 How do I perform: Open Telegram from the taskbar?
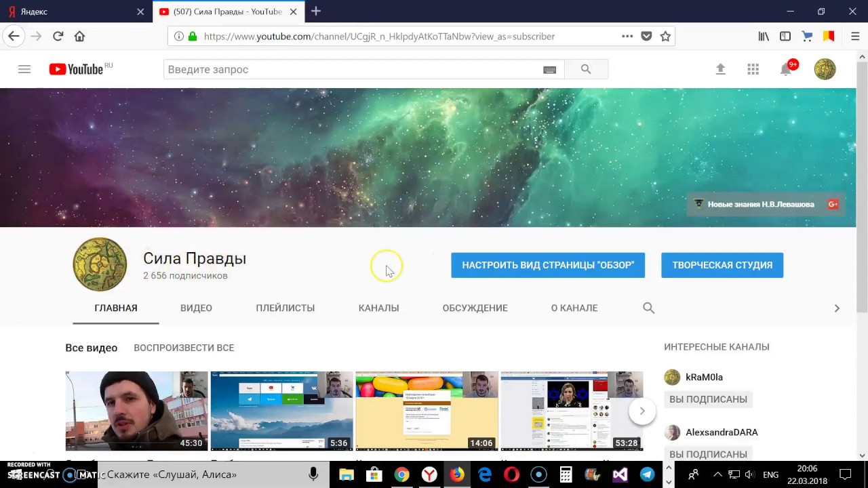[648, 474]
